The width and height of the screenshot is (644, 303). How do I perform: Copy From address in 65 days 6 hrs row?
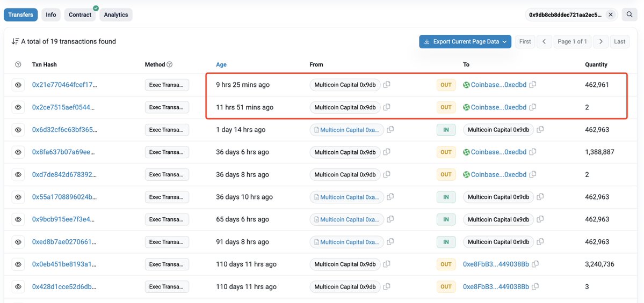pyautogui.click(x=390, y=219)
